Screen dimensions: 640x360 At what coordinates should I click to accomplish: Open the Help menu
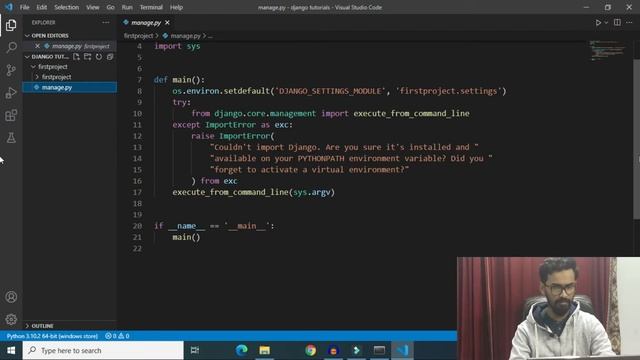tap(176, 7)
